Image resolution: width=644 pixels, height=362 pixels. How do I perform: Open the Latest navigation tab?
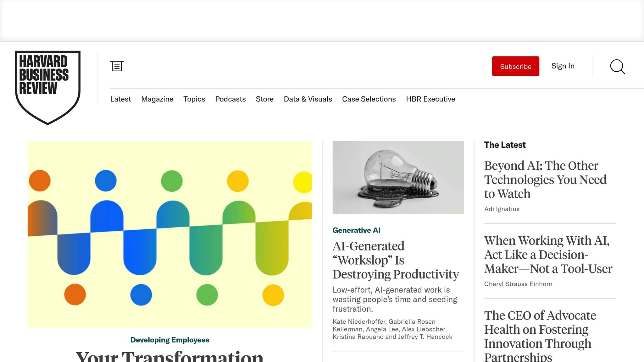point(120,99)
